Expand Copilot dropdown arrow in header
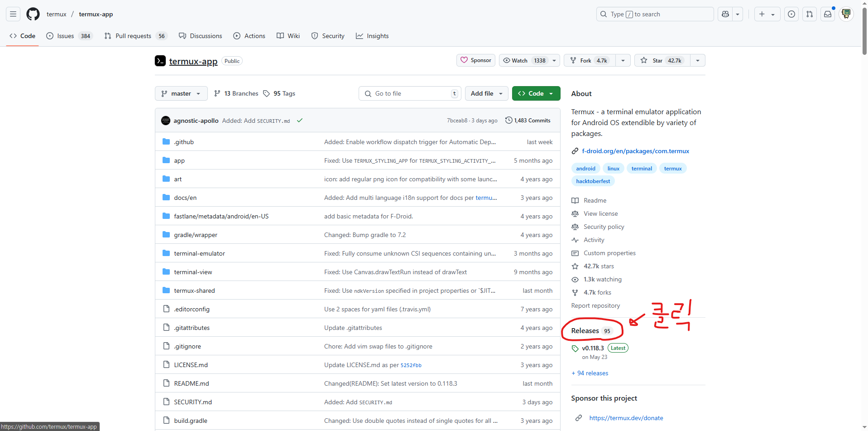This screenshot has width=868, height=431. pos(738,14)
